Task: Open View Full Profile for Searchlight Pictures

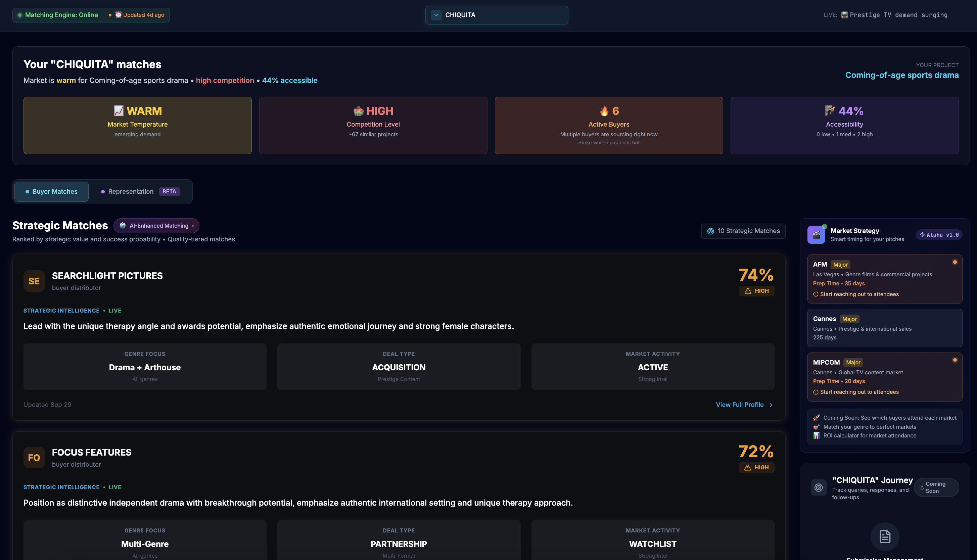Action: coord(744,405)
